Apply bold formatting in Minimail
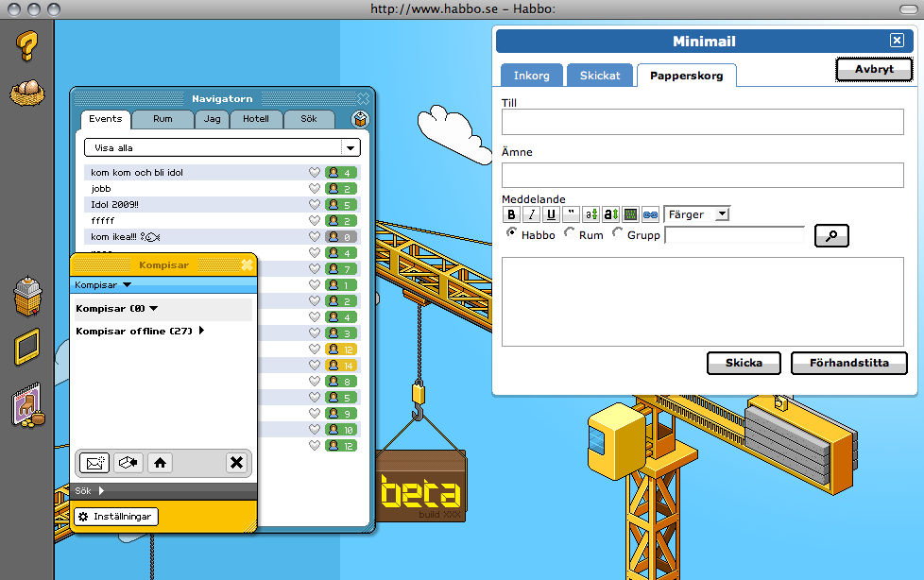This screenshot has width=924, height=580. [511, 214]
